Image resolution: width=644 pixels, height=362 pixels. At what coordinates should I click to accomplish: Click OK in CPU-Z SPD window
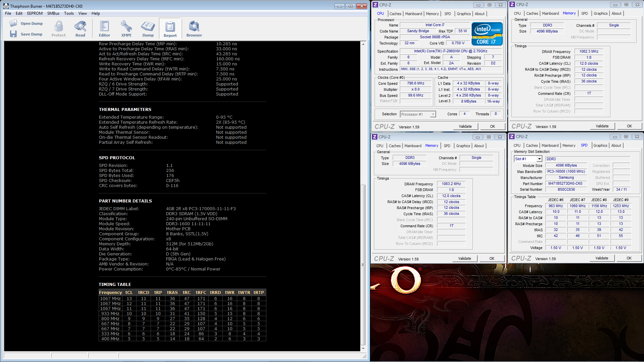629,258
